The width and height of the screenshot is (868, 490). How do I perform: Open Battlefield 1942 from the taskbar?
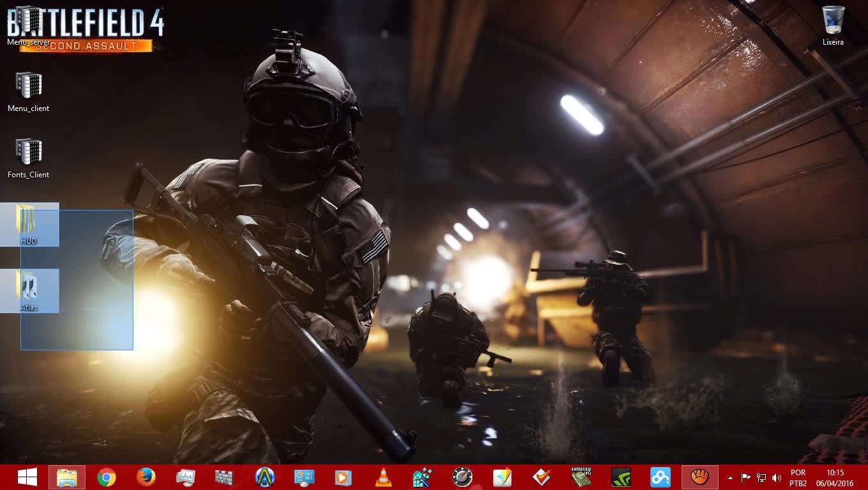580,477
